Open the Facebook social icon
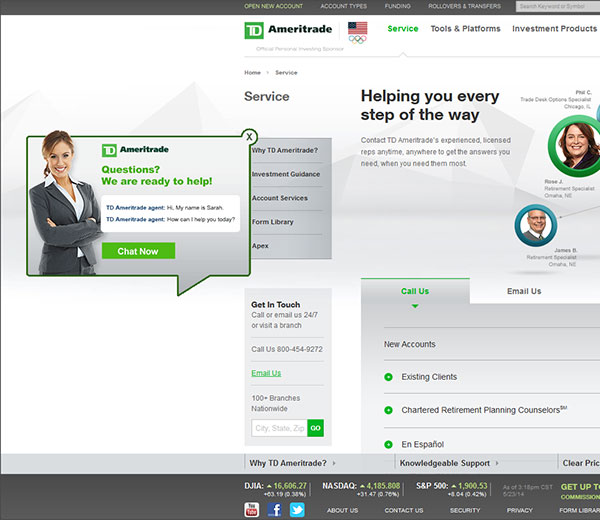 [x=274, y=510]
